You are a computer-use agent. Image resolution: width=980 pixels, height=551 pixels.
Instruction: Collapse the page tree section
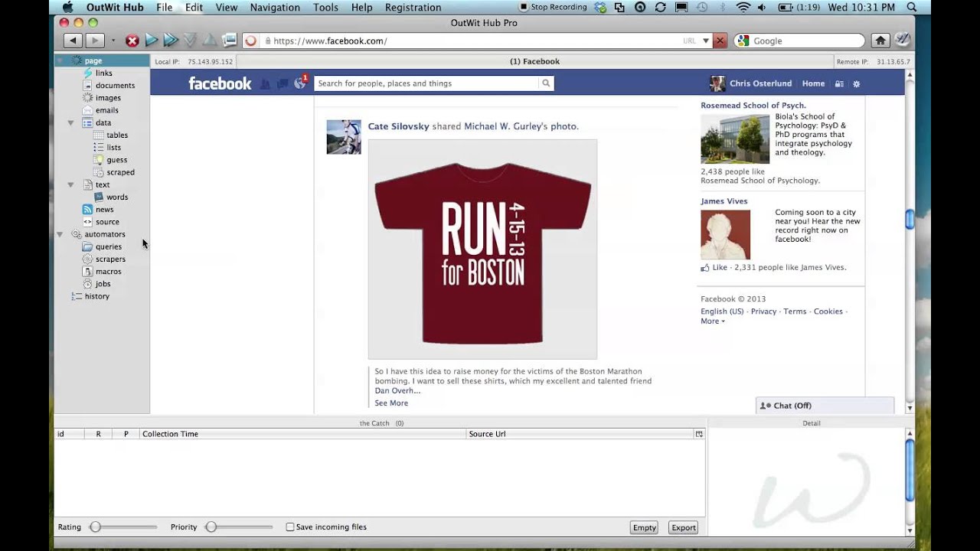60,60
